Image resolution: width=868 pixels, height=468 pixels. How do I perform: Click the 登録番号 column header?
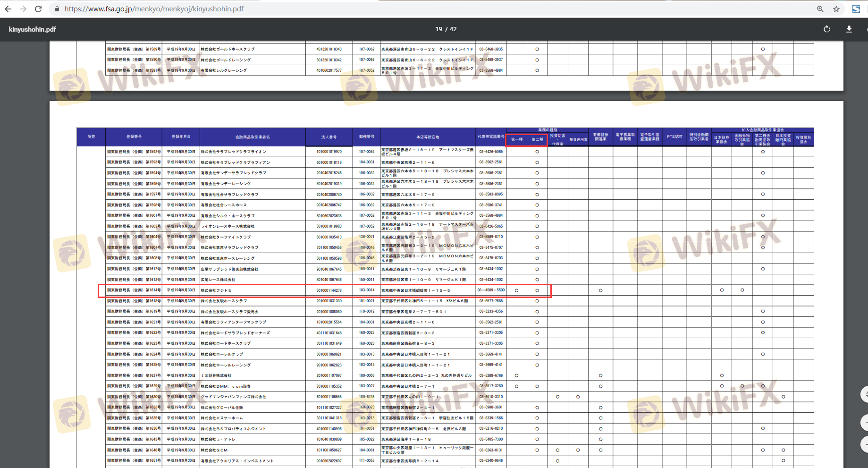click(134, 137)
